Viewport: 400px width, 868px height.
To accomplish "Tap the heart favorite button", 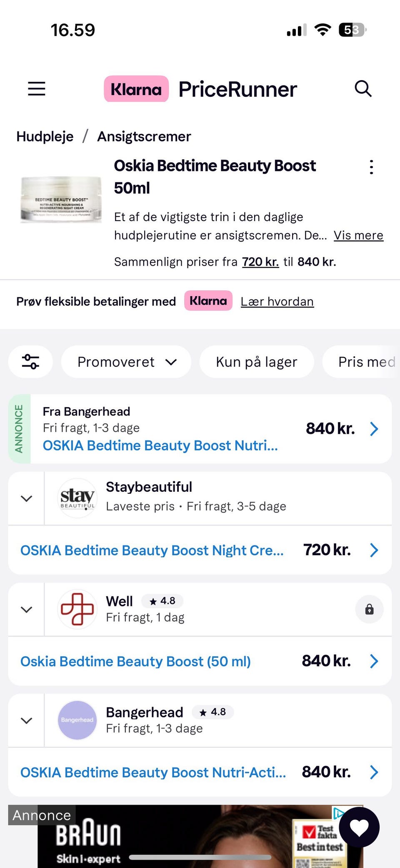I will coord(359,828).
